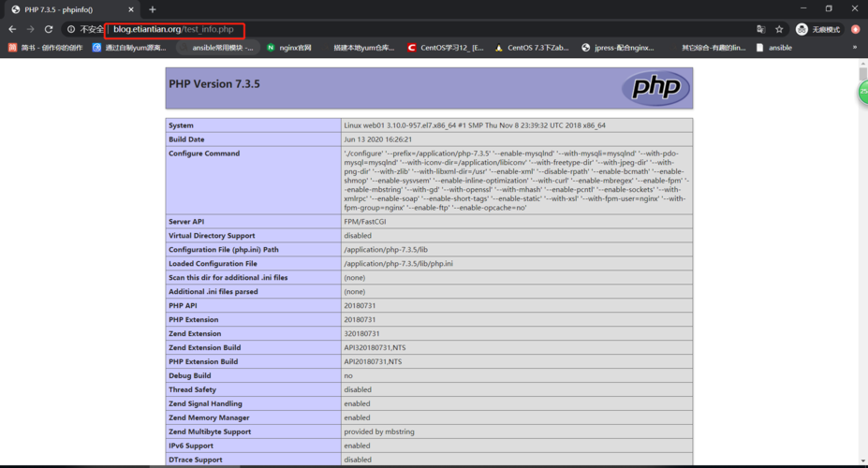This screenshot has height=468, width=868.
Task: Bookmark this page with the star
Action: coord(779,29)
